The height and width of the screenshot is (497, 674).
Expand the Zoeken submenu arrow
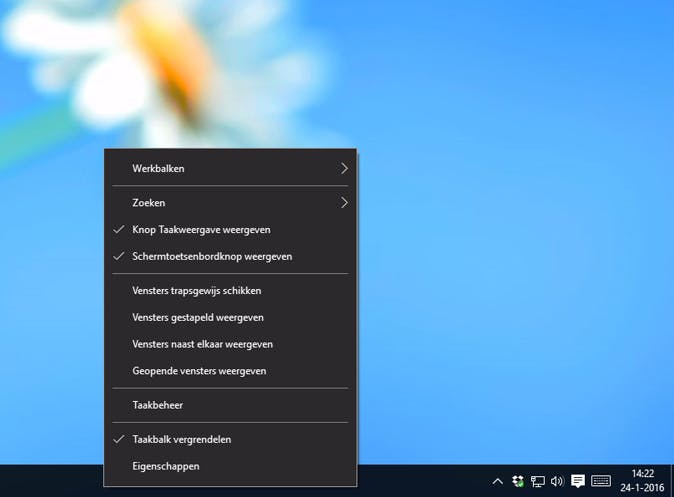344,202
